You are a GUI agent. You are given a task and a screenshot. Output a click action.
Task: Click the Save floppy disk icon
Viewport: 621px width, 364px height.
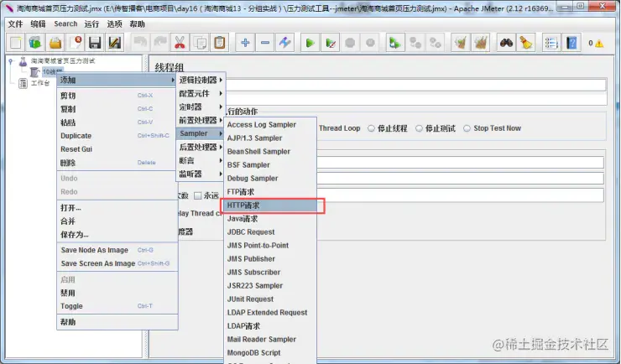pyautogui.click(x=95, y=42)
